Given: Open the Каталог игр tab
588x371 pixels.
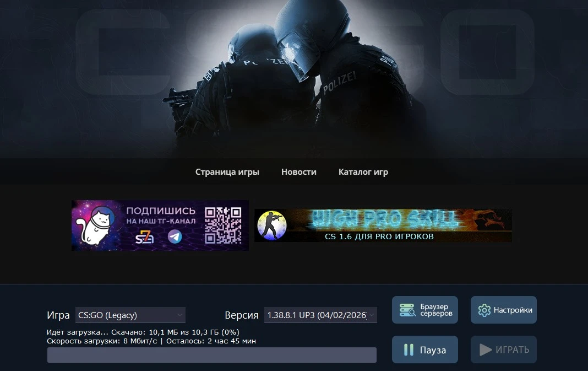Looking at the screenshot, I should (x=363, y=172).
